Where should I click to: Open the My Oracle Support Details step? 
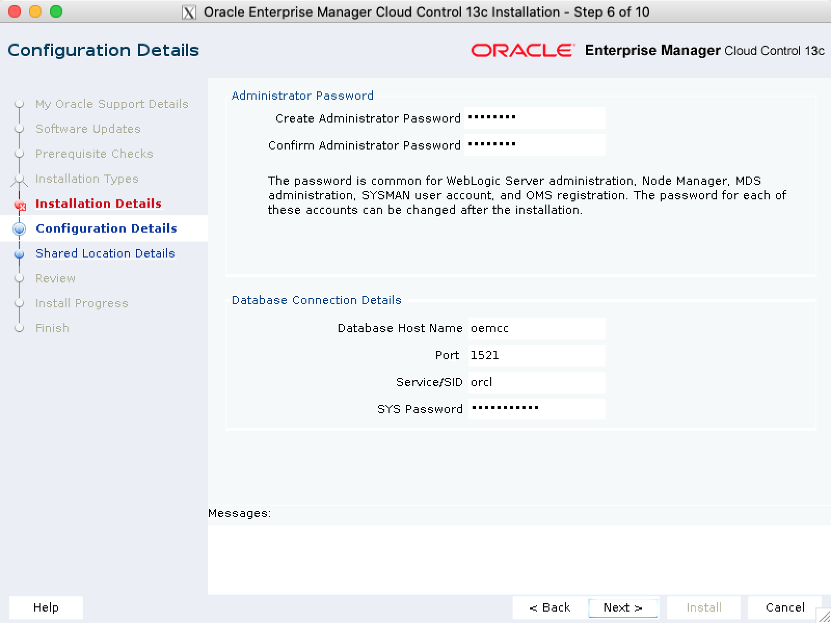(x=111, y=104)
